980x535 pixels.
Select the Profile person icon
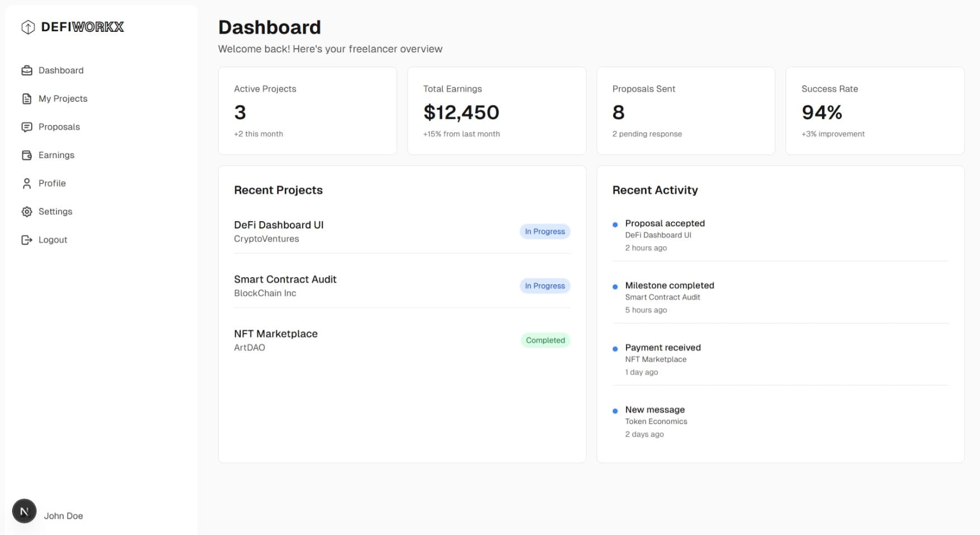(27, 183)
